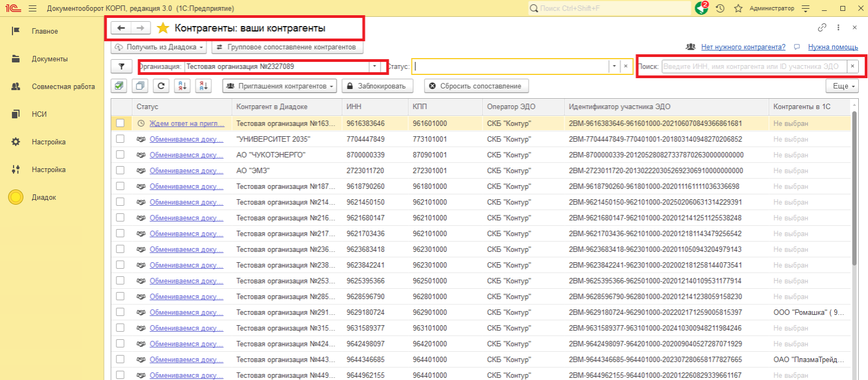
Task: Select checkbox for АО "ЧУКОТЭНЕРГО" row
Action: pyautogui.click(x=120, y=155)
